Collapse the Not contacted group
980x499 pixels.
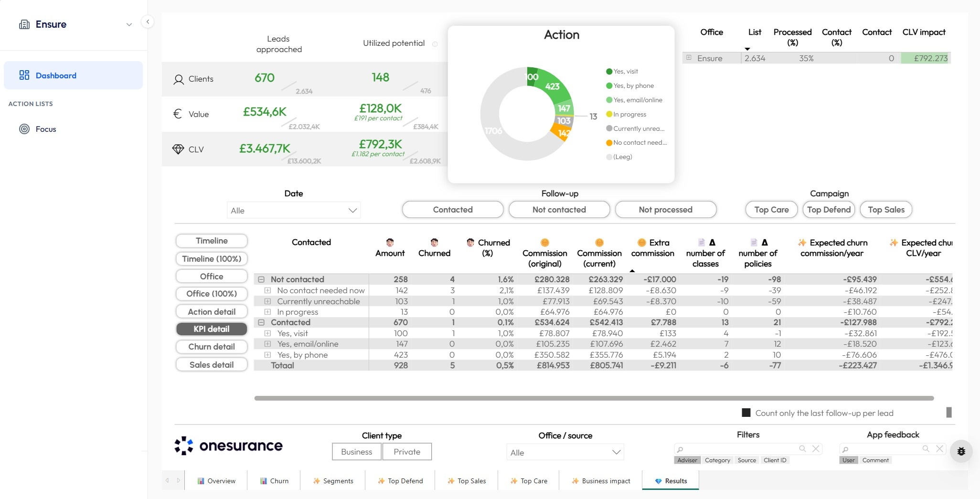click(x=261, y=279)
